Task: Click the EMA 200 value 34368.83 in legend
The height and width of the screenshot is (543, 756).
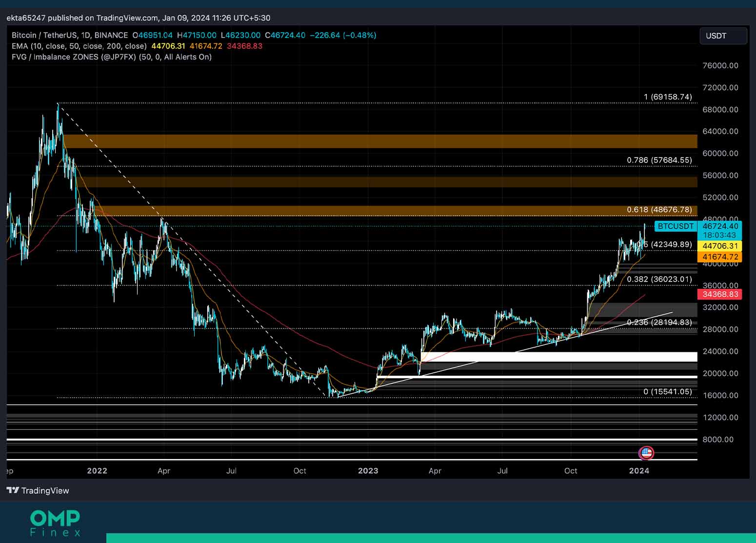Action: pos(244,46)
